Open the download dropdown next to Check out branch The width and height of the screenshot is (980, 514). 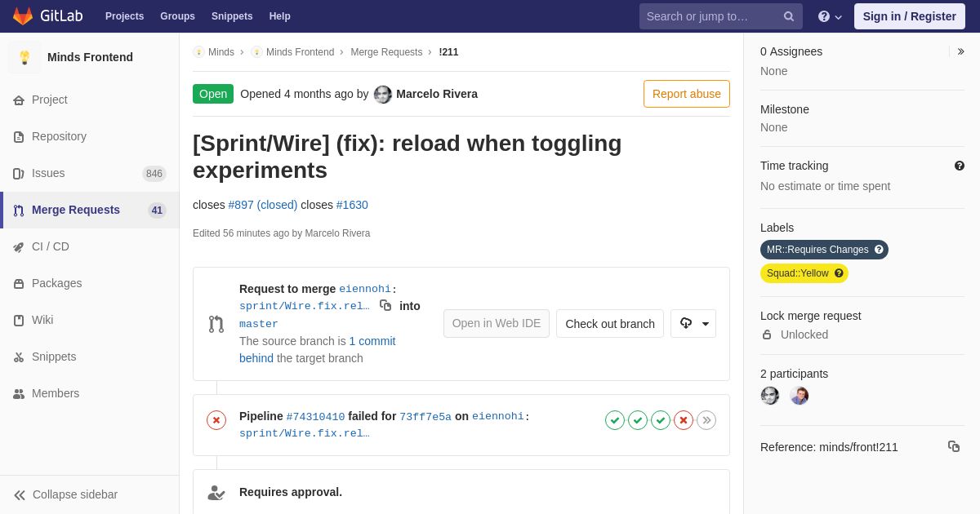click(693, 323)
